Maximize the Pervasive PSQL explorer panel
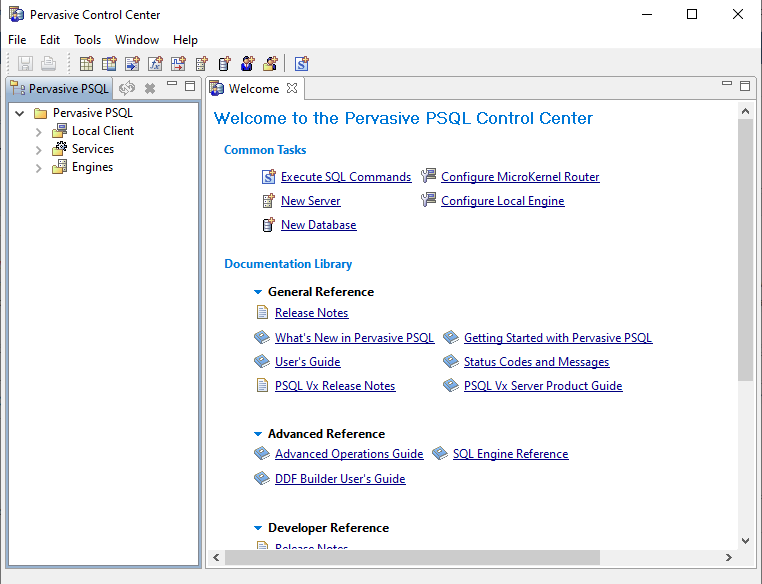762x584 pixels. (190, 86)
